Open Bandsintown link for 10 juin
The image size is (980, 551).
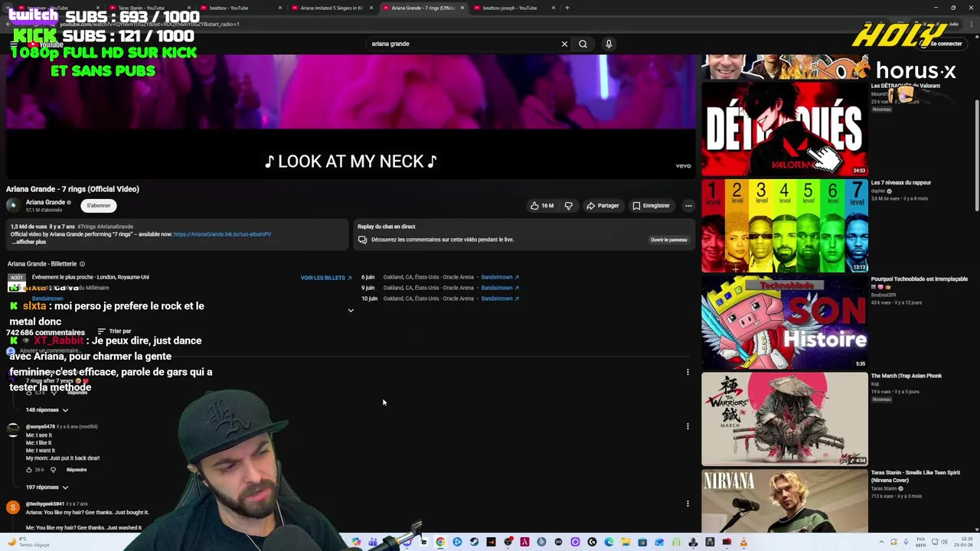coord(500,298)
